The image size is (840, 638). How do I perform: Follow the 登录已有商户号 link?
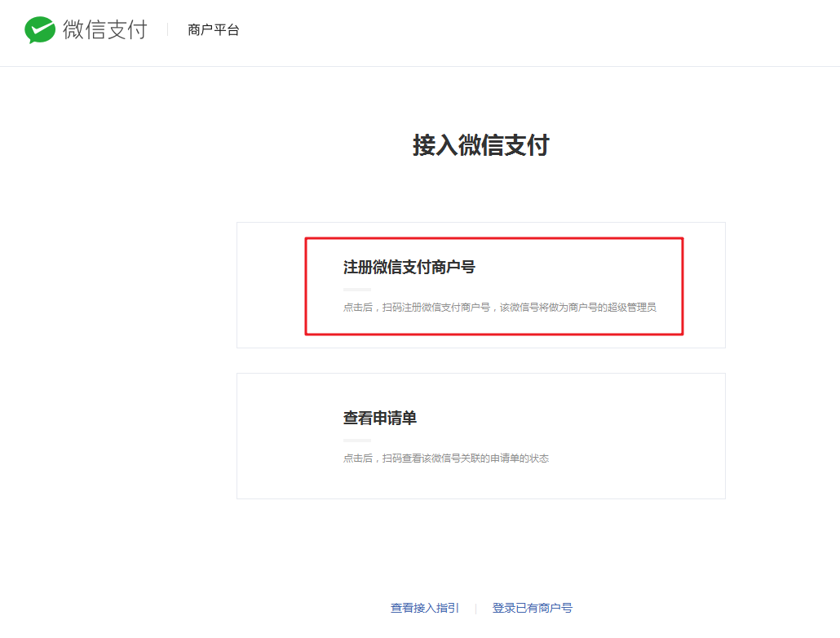[x=532, y=608]
